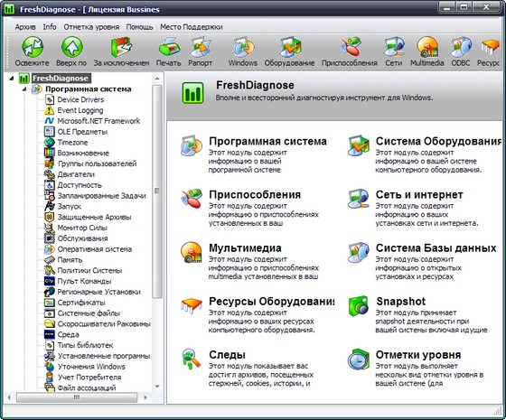Open the Мультимедиа module icon
This screenshot has height=420, width=506.
pyautogui.click(x=192, y=252)
